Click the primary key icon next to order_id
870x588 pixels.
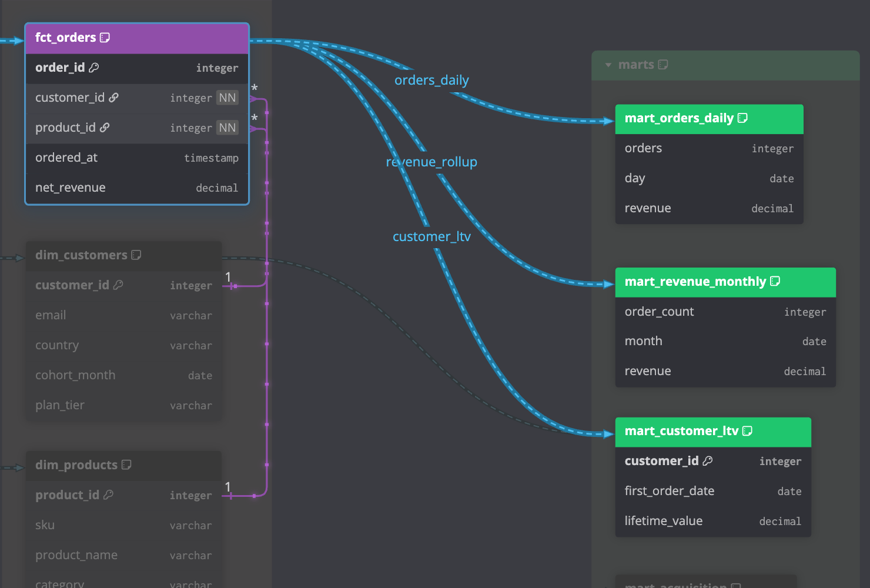point(94,68)
